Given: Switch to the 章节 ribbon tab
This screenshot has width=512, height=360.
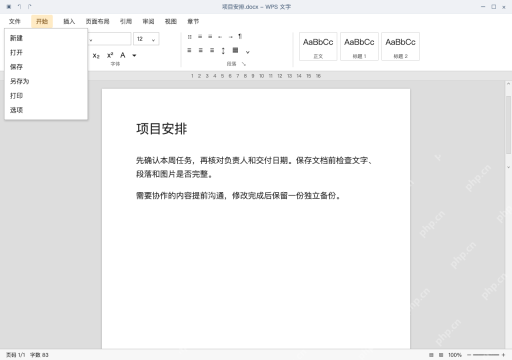Looking at the screenshot, I should click(x=193, y=21).
